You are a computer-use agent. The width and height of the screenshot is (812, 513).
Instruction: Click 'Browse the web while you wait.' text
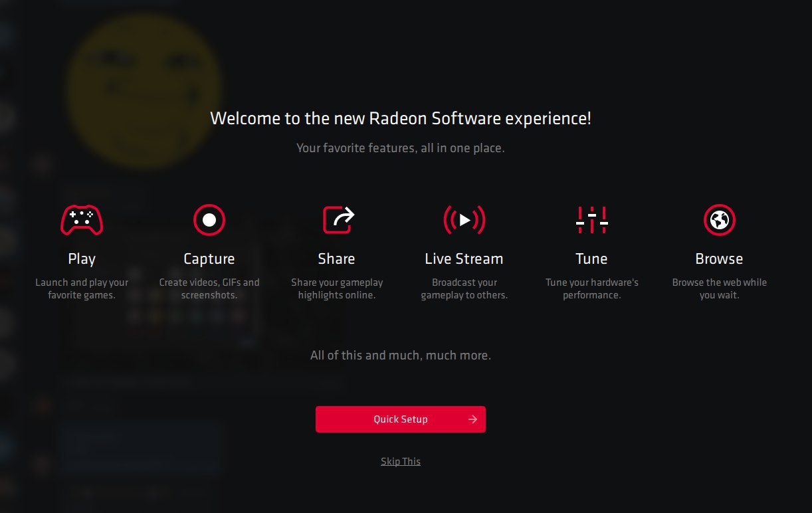(x=720, y=288)
